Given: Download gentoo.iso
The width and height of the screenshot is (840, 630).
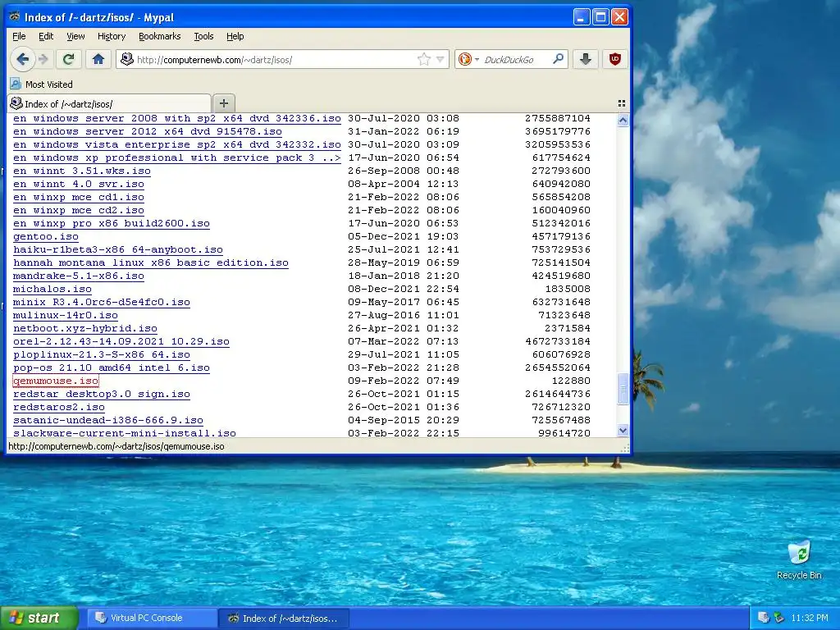Looking at the screenshot, I should point(46,236).
